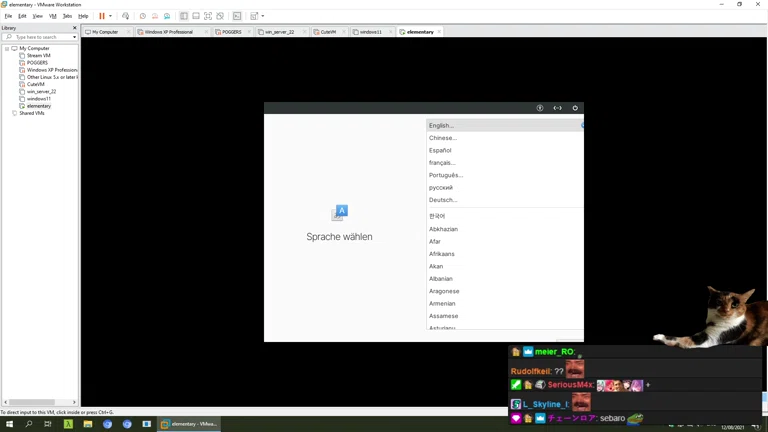Viewport: 768px width, 432px height.
Task: Select POGGERS in the library tree
Action: click(37, 63)
